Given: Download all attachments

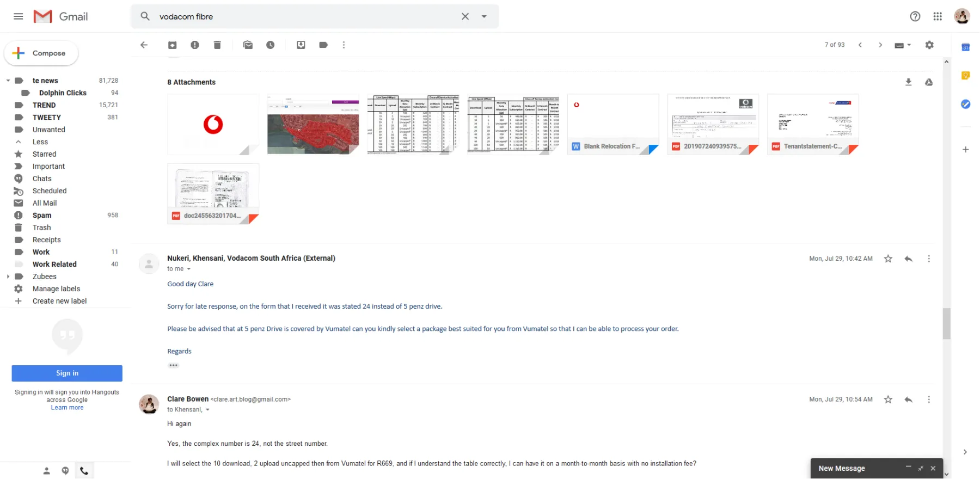Looking at the screenshot, I should coord(908,82).
